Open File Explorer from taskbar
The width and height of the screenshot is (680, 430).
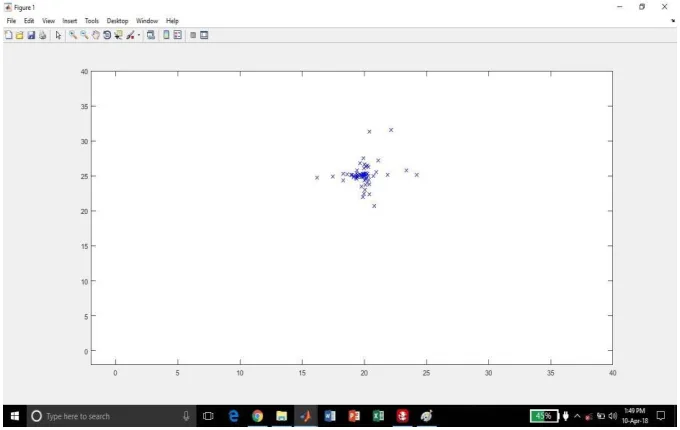click(282, 416)
